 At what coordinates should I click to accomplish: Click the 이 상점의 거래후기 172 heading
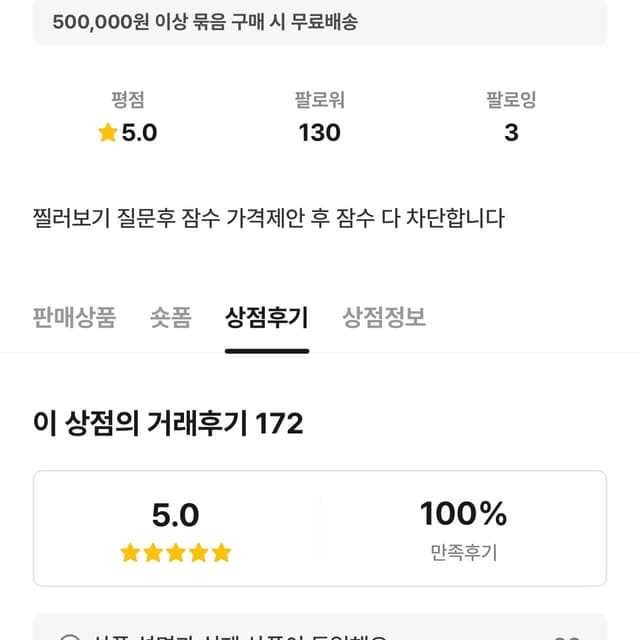point(168,423)
